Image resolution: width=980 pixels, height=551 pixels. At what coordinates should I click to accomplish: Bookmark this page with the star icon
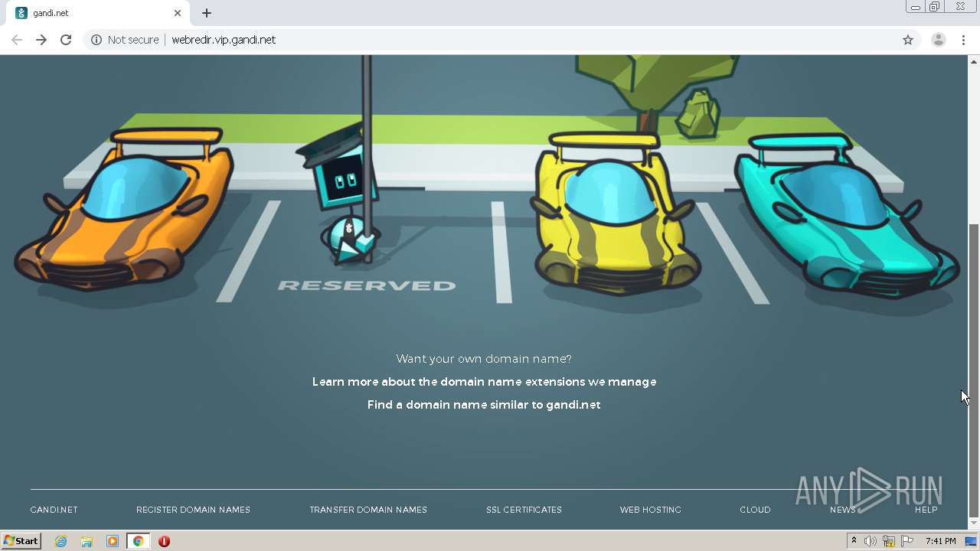(x=908, y=40)
